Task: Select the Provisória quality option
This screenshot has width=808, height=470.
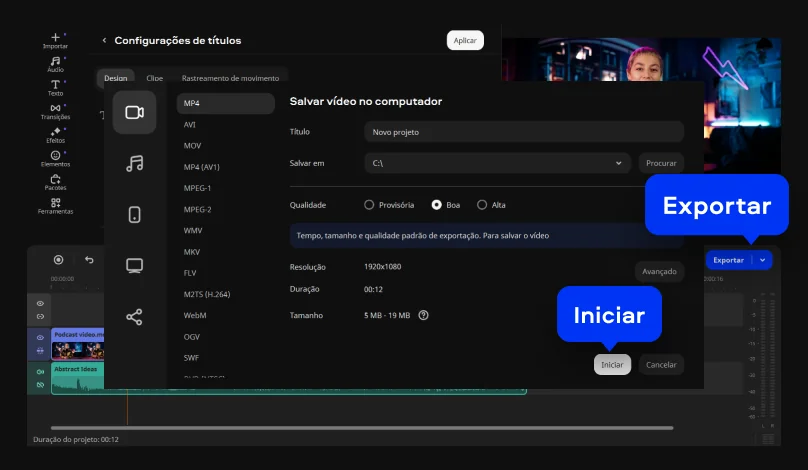Action: click(370, 205)
